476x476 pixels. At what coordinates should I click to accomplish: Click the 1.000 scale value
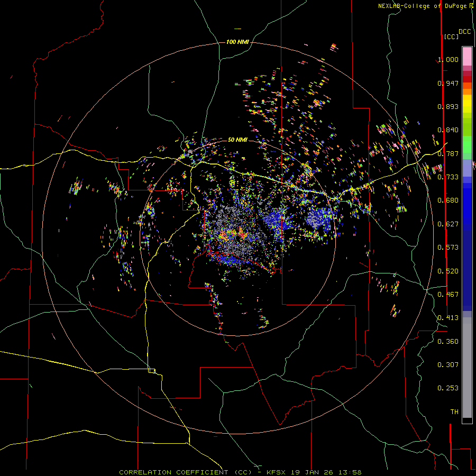(448, 59)
